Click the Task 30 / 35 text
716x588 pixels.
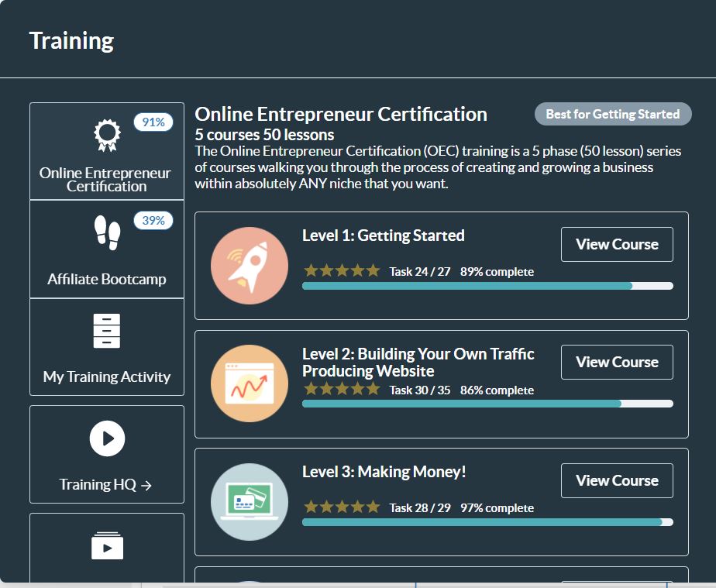pos(420,390)
